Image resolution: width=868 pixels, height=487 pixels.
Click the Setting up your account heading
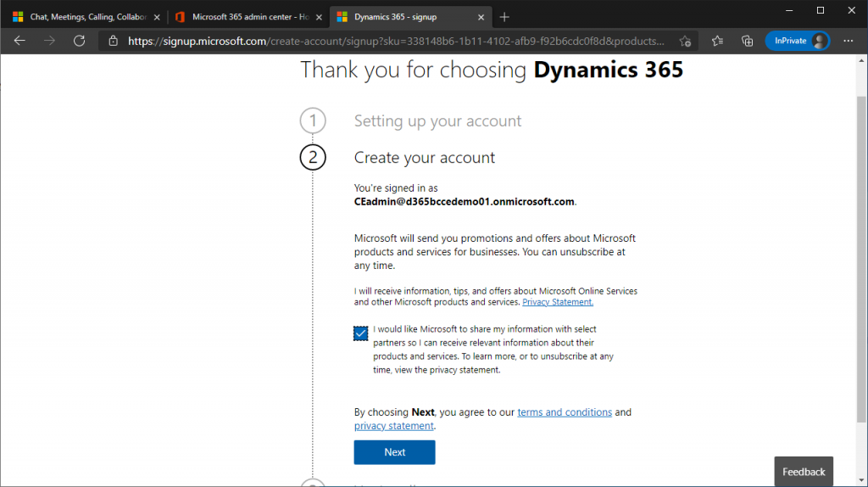pyautogui.click(x=438, y=120)
